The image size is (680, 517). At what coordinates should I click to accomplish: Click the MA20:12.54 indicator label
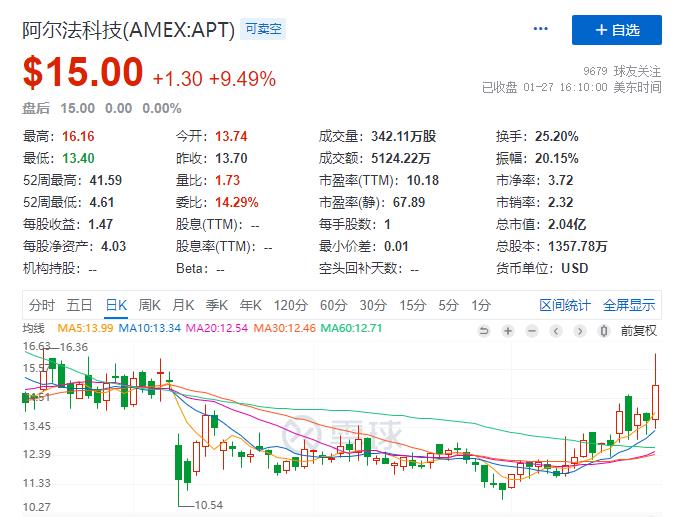(217, 328)
